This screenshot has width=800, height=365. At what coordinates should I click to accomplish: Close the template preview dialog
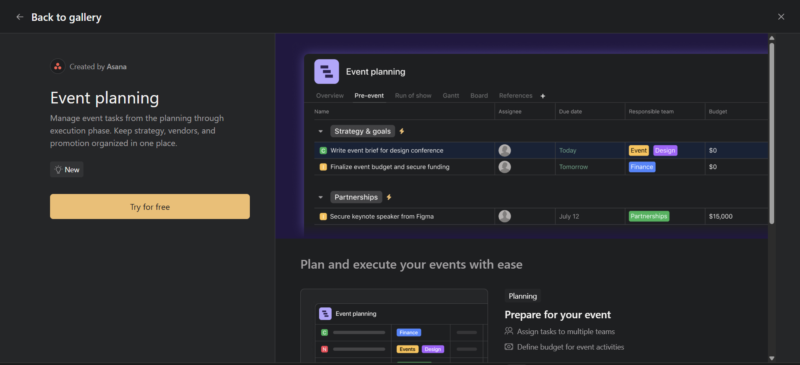pos(781,17)
